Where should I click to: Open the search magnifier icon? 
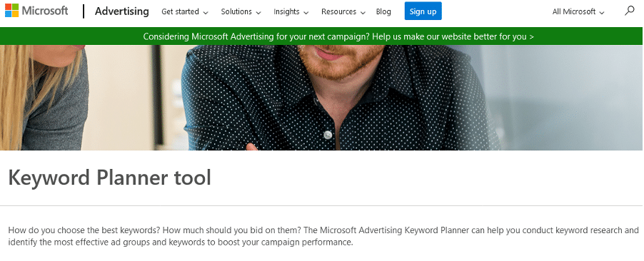tap(629, 11)
